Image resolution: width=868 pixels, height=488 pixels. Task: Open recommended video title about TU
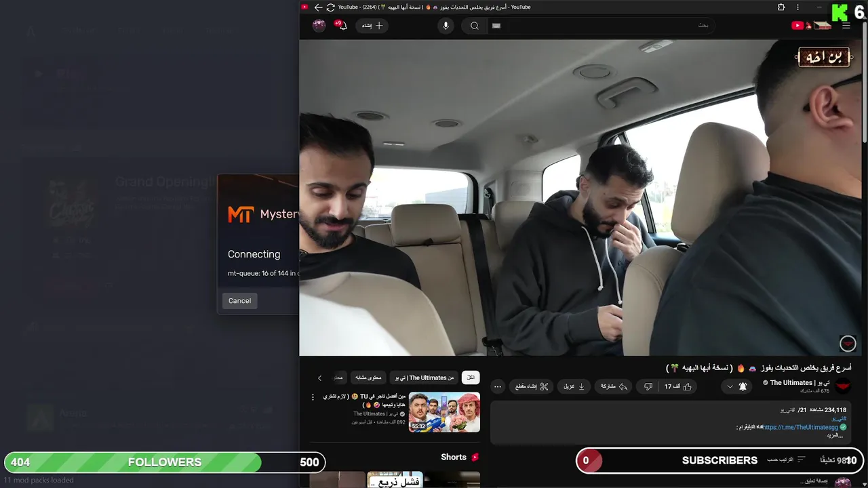[363, 400]
